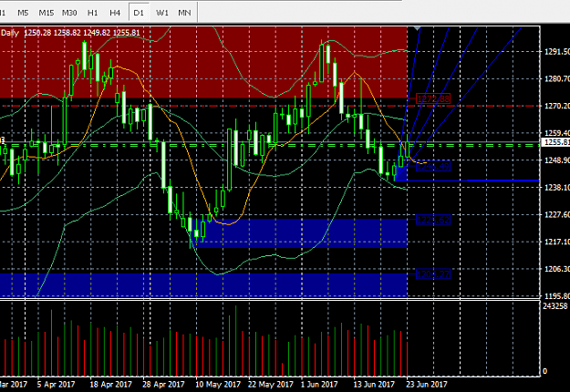
Task: Click the 5 Apr 2017 date label
Action: [x=56, y=384]
